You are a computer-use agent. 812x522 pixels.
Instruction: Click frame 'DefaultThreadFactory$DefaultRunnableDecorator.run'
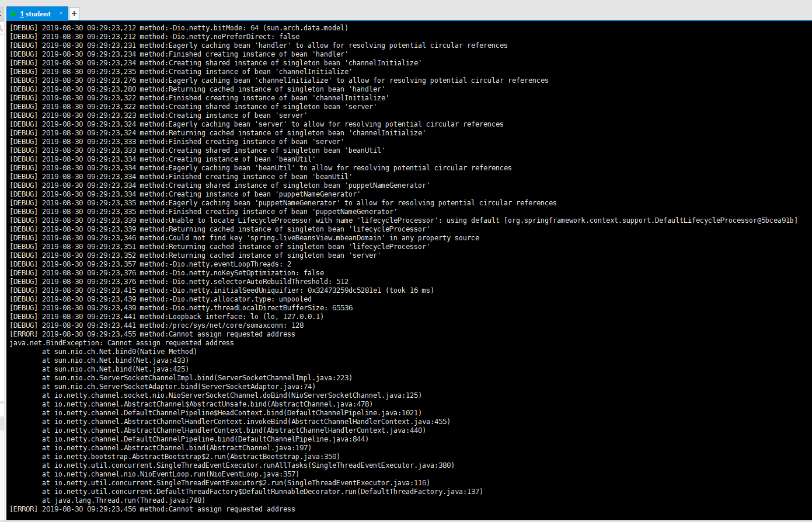click(263, 492)
